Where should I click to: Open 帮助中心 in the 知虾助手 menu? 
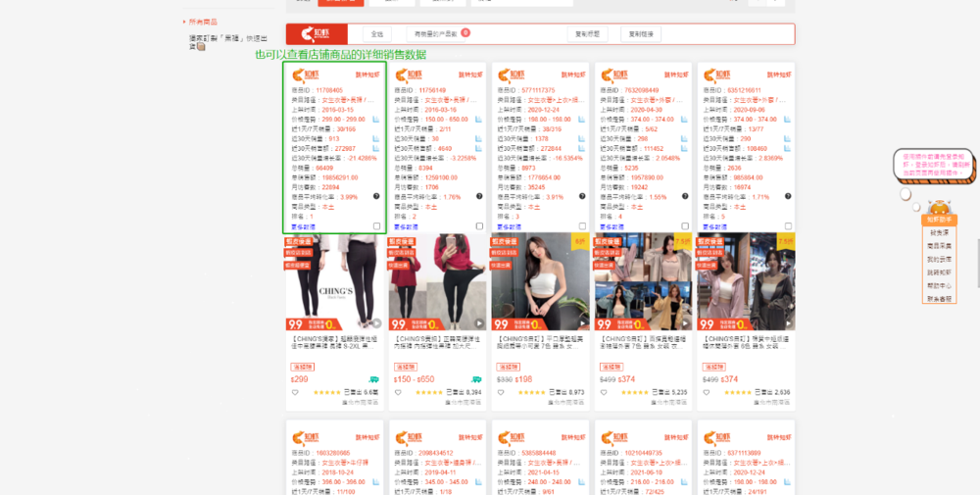[x=940, y=285]
